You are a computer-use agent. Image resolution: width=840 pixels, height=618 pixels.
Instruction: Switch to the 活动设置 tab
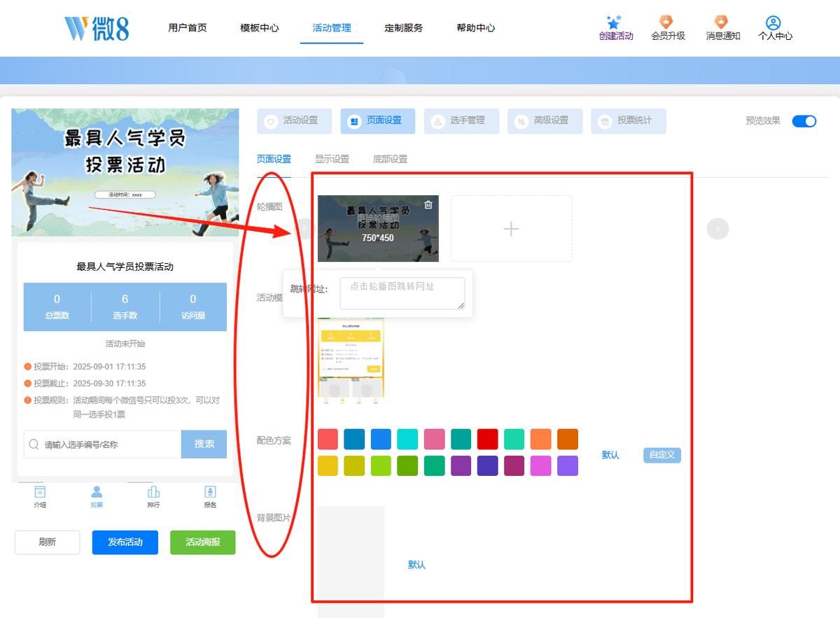pos(294,121)
